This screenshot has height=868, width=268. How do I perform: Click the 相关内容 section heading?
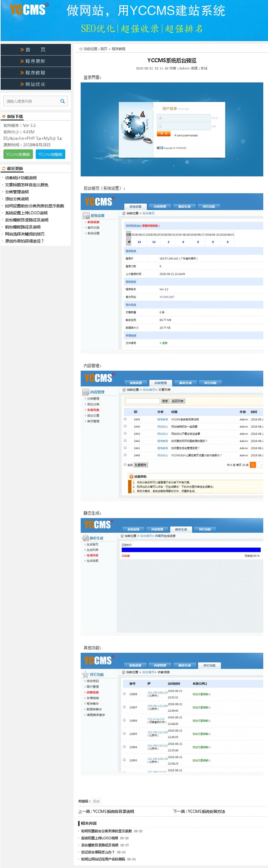(88, 823)
